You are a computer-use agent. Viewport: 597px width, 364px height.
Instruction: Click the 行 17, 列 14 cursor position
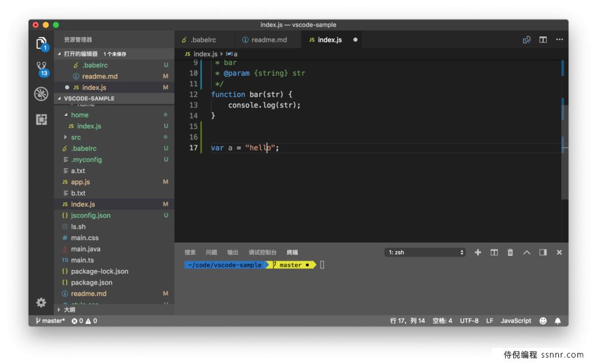(407, 320)
